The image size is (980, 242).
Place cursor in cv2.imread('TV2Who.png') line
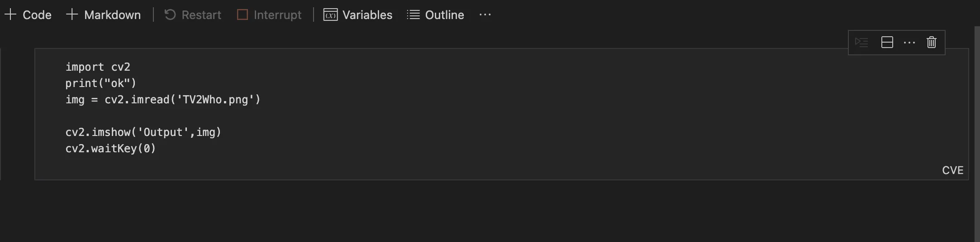click(163, 100)
